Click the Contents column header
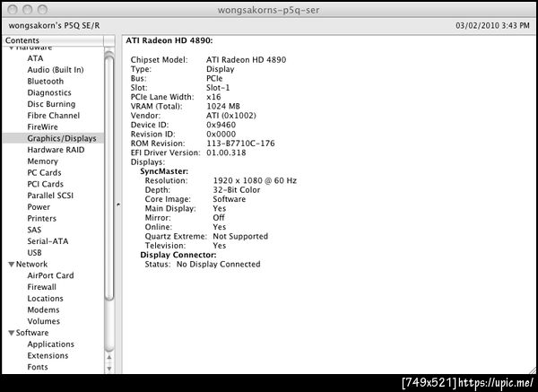This screenshot has height=392, width=538. [x=52, y=40]
